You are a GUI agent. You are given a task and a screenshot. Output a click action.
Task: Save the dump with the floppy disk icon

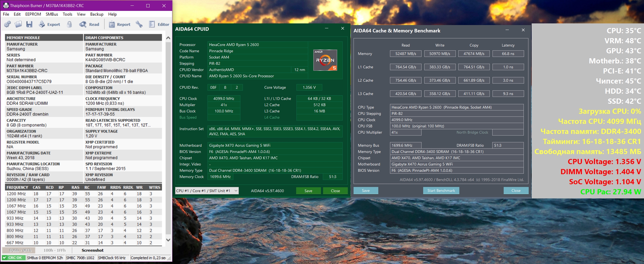pos(29,24)
